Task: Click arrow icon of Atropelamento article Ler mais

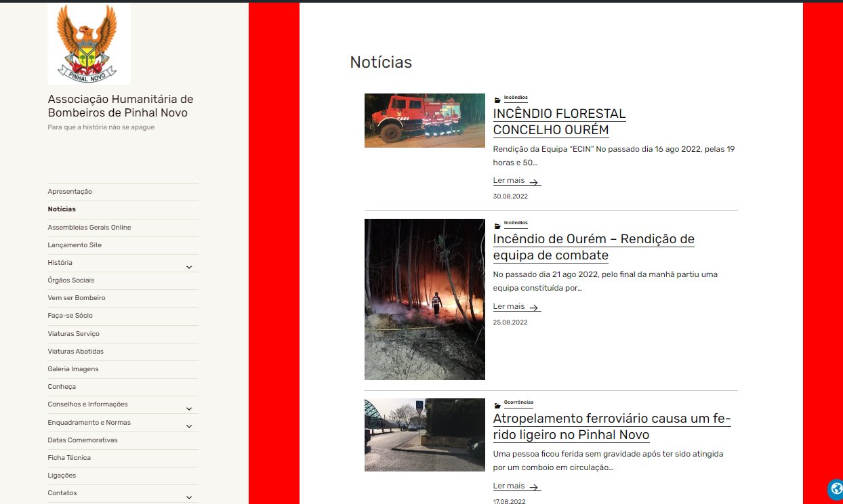Action: pos(534,487)
